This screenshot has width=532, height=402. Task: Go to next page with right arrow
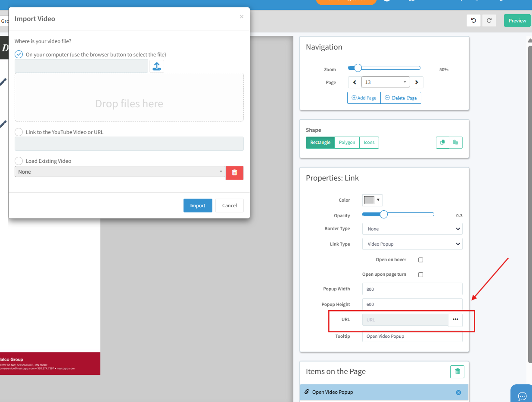417,82
